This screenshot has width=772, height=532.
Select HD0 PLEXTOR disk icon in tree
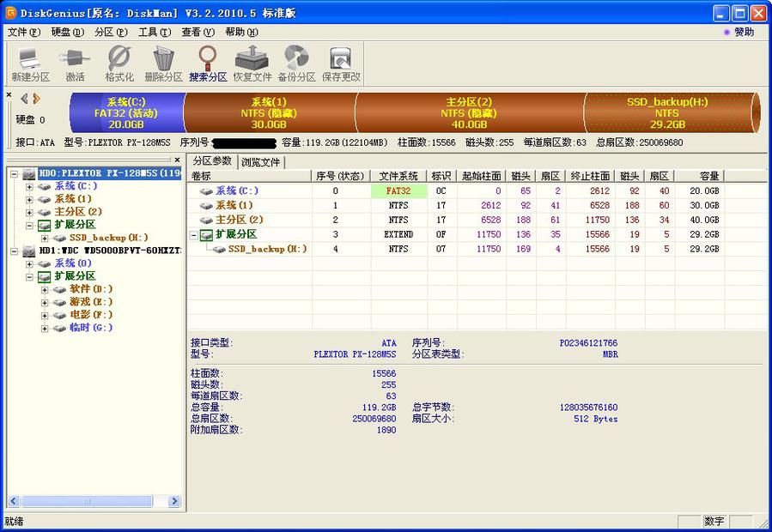(29, 173)
